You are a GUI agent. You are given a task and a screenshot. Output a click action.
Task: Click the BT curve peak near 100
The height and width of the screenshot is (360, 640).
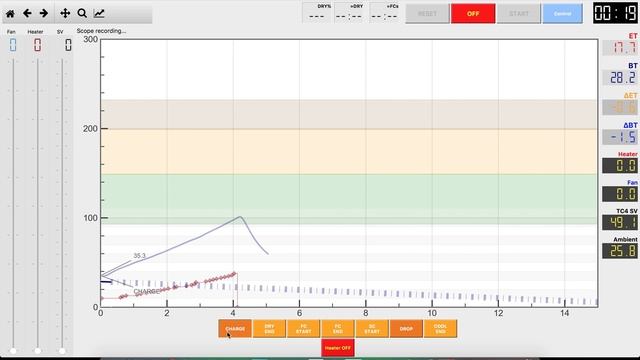click(240, 217)
